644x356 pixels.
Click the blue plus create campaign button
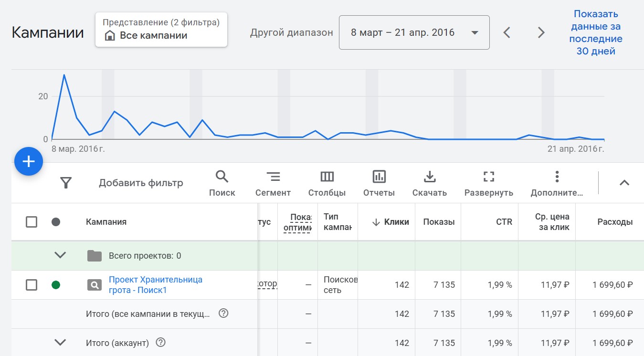coord(29,161)
